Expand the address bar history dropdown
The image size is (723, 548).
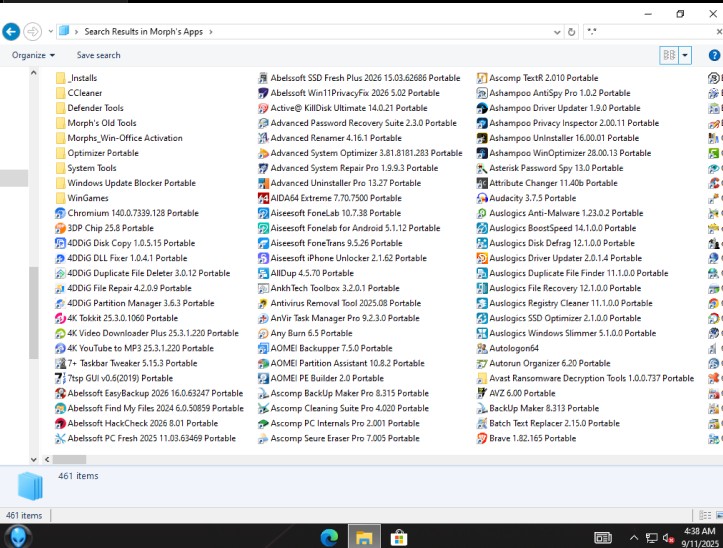[557, 32]
